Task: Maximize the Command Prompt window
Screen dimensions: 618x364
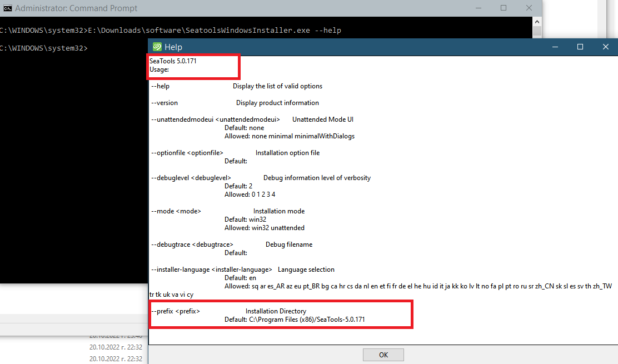Action: click(504, 8)
